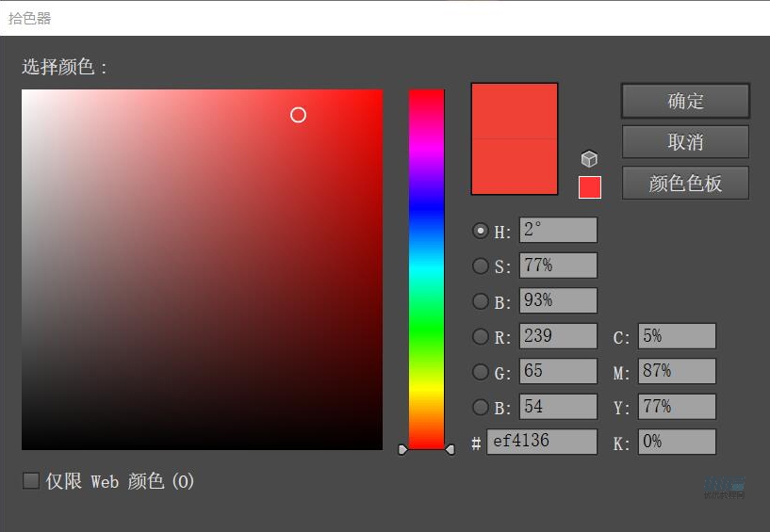Click the 取消 cancel button
The width and height of the screenshot is (770, 532).
[685, 142]
